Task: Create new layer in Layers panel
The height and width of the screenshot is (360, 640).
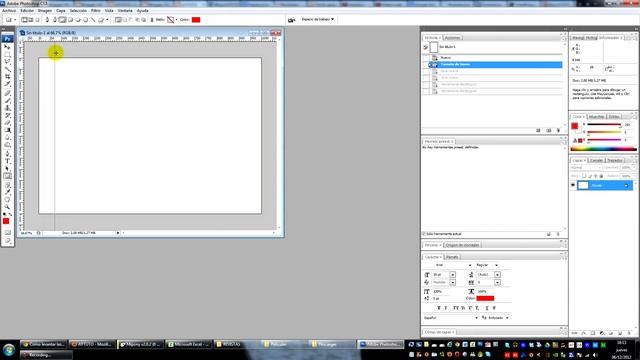Action: coord(620,333)
